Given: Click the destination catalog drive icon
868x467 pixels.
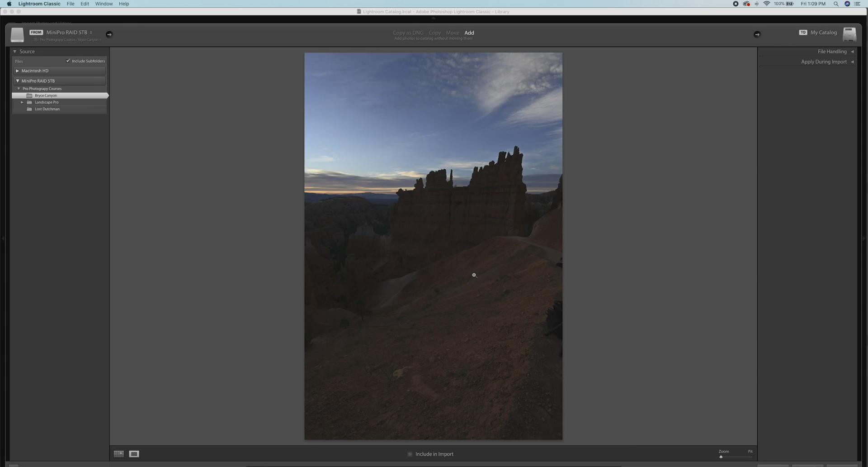Looking at the screenshot, I should click(x=849, y=35).
